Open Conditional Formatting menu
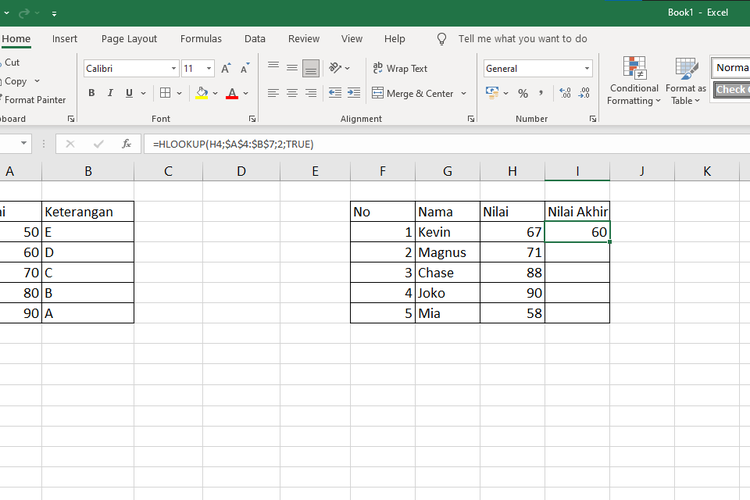750x500 pixels. tap(633, 81)
